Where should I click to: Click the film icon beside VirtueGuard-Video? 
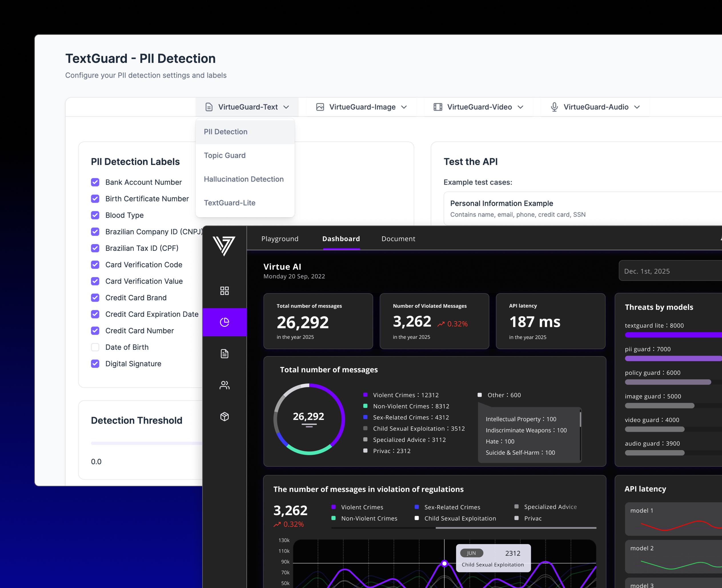(x=438, y=107)
